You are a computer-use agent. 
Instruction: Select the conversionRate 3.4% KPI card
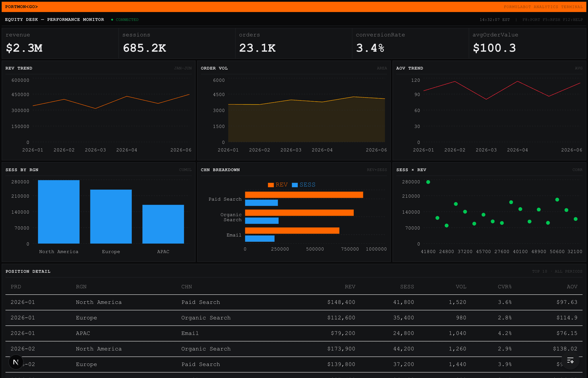pos(410,43)
